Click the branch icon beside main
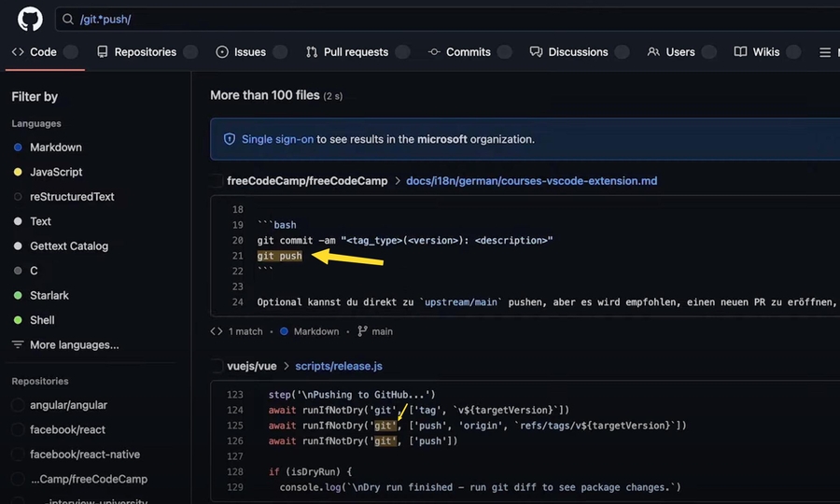 coord(361,331)
